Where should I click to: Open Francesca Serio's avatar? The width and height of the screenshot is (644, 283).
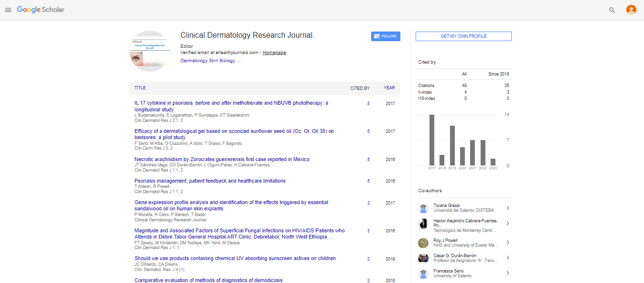pos(423,273)
